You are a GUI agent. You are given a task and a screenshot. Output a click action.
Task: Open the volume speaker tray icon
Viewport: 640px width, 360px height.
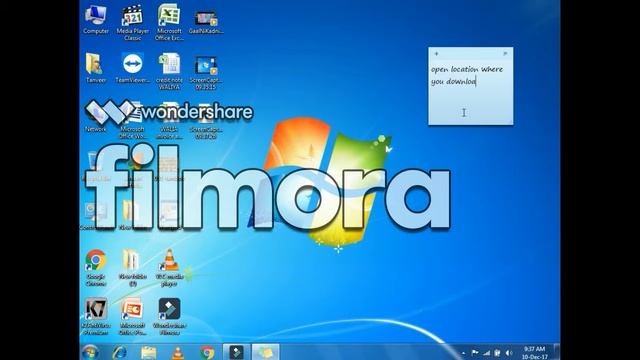pos(509,353)
